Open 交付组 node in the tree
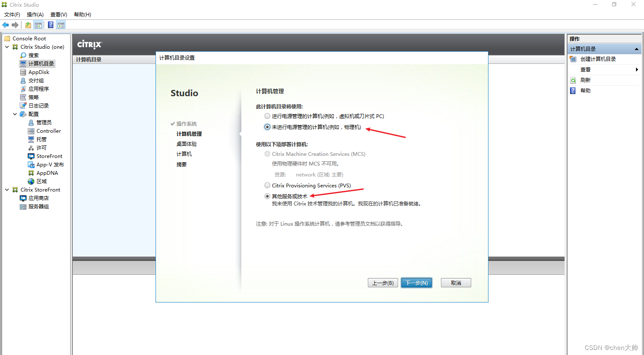644x355 pixels. [x=36, y=80]
